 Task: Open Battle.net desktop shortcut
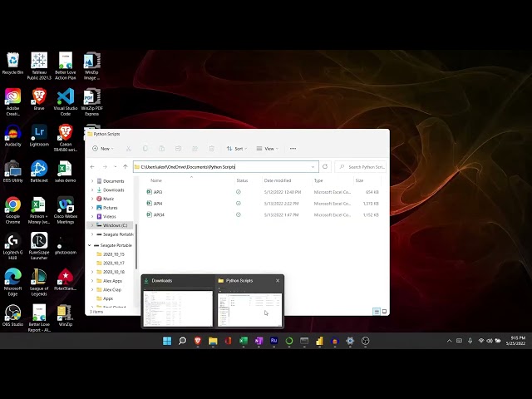[x=39, y=172]
